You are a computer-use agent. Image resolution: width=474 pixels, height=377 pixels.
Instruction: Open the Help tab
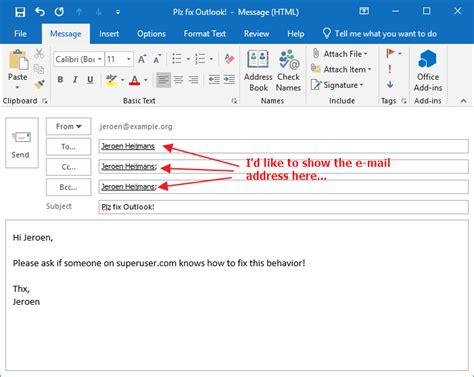tap(296, 34)
